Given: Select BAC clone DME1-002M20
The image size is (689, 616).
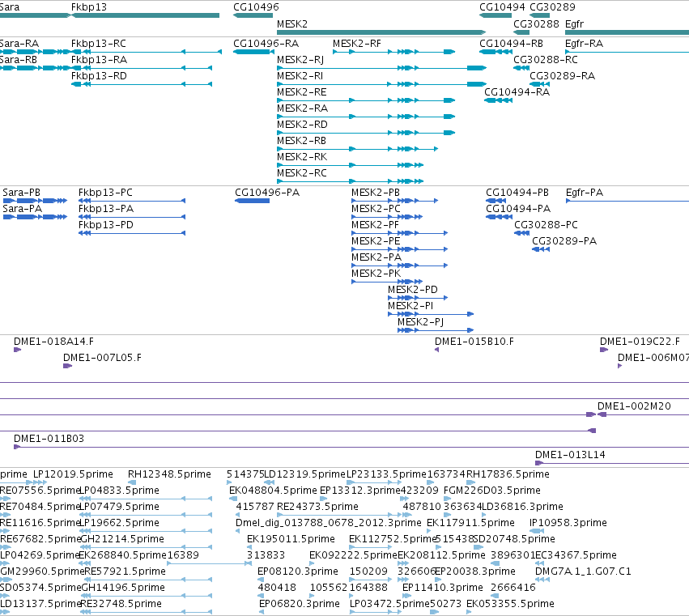Looking at the screenshot, I should [x=634, y=406].
